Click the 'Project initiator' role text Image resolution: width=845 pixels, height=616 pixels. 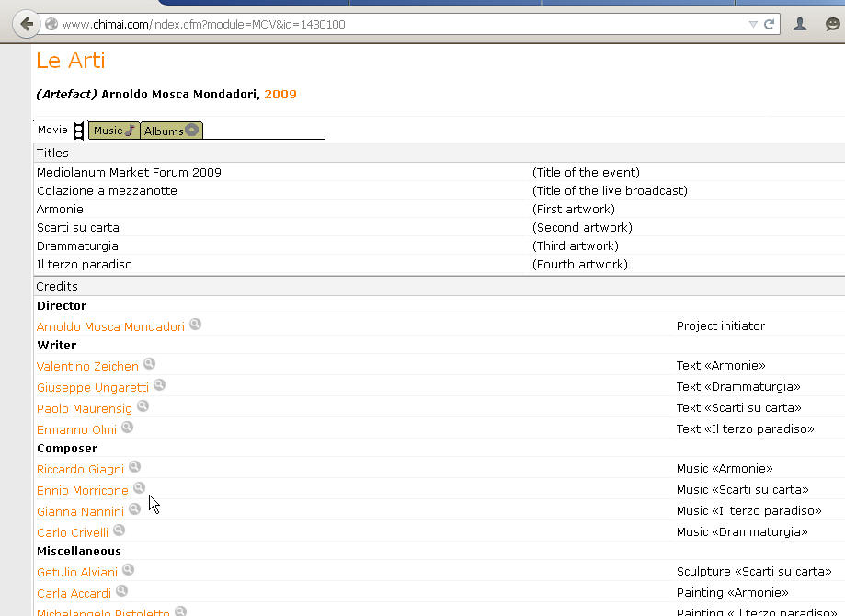coord(721,326)
